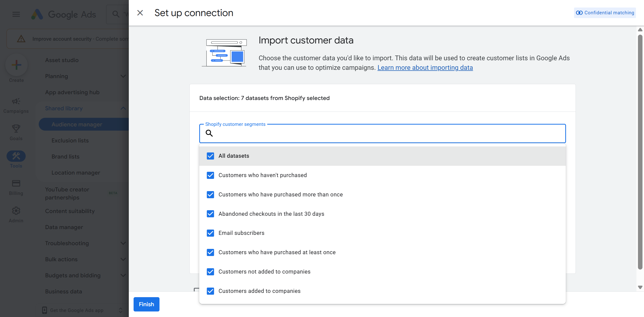Expand the Troubleshooting section
The image size is (644, 317).
coord(123,243)
